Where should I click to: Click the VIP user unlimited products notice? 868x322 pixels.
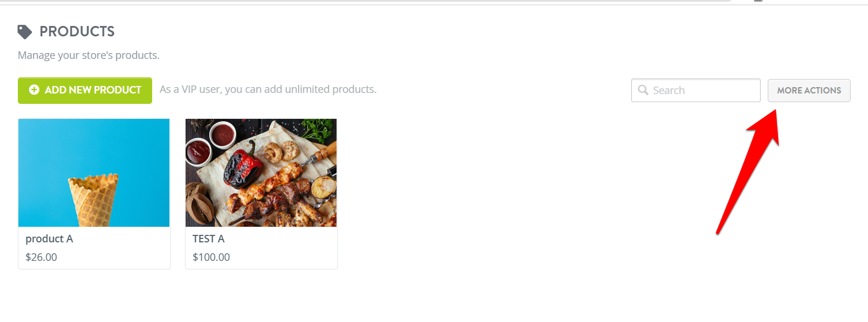(268, 89)
